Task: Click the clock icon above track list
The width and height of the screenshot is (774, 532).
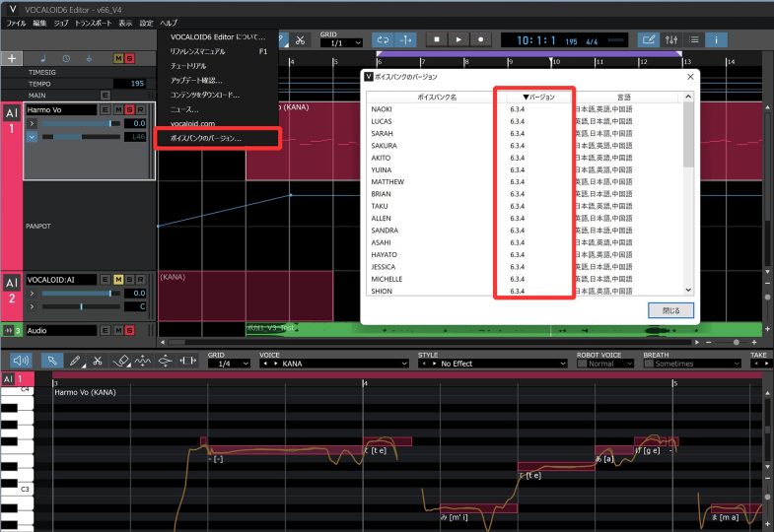Action: pos(66,59)
